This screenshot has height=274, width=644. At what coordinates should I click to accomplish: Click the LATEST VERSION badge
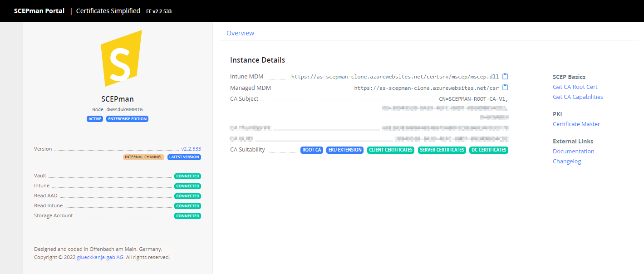tap(184, 157)
